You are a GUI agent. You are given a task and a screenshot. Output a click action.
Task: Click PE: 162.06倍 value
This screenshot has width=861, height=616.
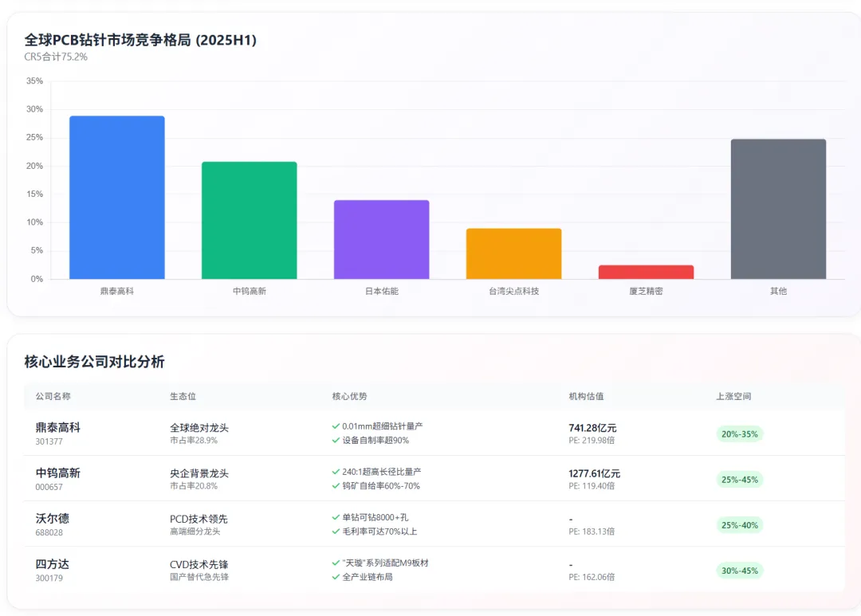(x=592, y=577)
